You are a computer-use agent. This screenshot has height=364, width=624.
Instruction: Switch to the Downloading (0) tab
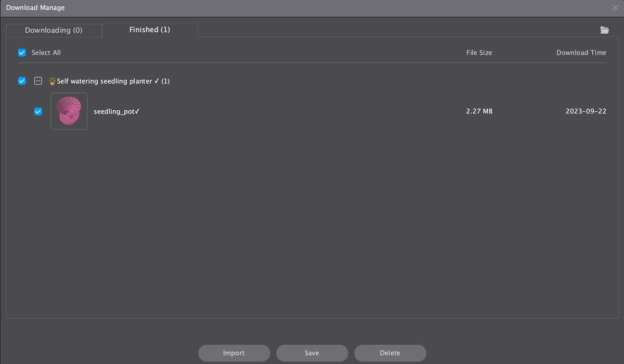[54, 30]
